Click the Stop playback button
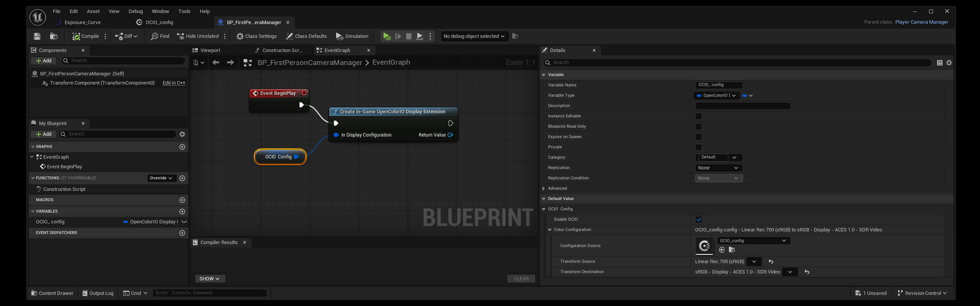Viewport: 980px width, 306px height. tap(409, 36)
